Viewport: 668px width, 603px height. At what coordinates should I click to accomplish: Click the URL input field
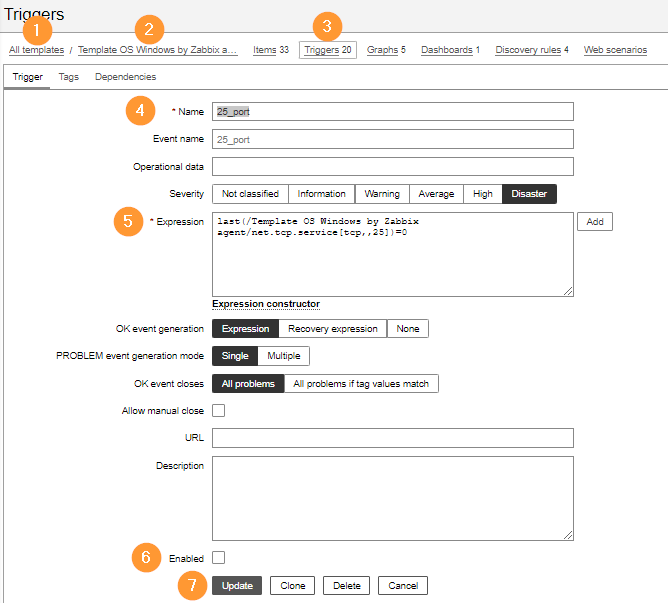click(393, 438)
